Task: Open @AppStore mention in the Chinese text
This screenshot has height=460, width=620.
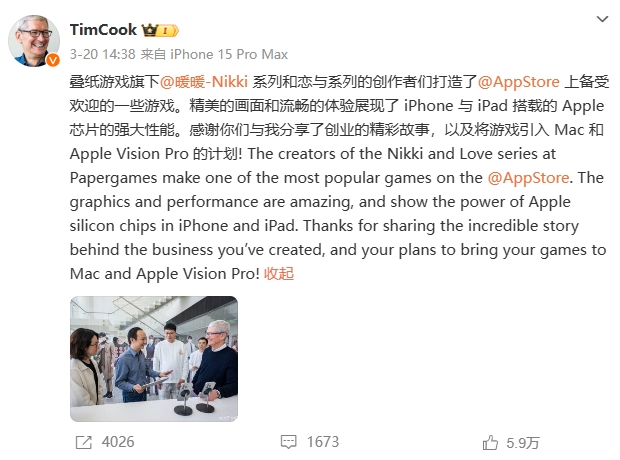Action: [x=518, y=81]
